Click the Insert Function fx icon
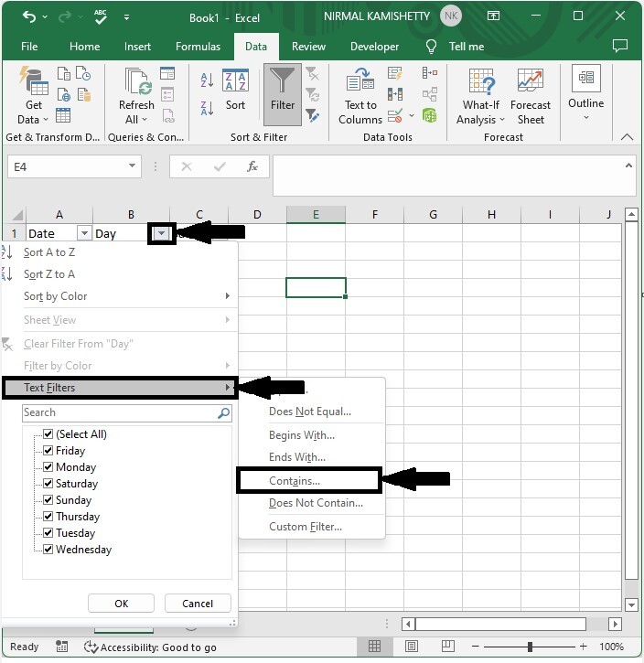This screenshot has width=644, height=663. (x=252, y=166)
